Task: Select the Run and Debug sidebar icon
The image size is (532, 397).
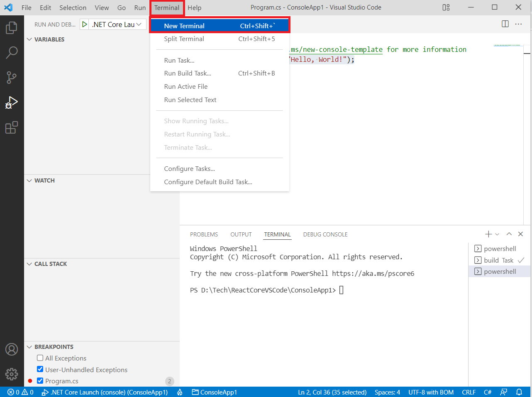Action: (12, 102)
